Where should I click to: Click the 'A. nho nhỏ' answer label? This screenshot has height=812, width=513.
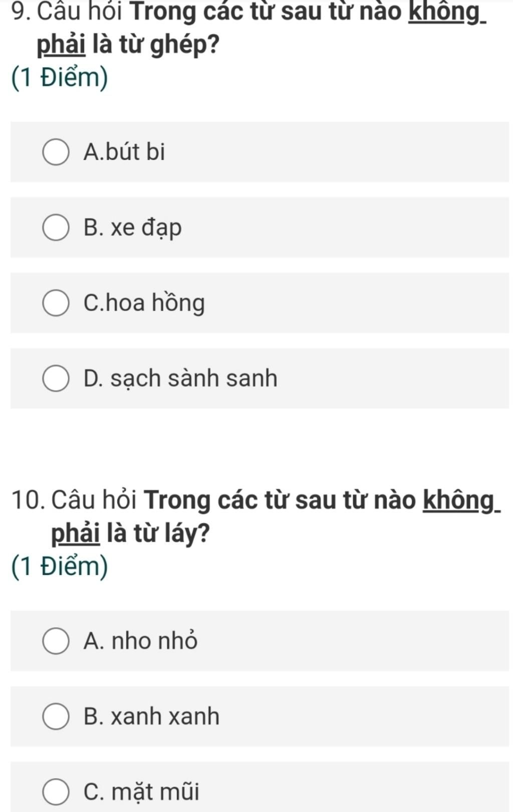coord(141,641)
